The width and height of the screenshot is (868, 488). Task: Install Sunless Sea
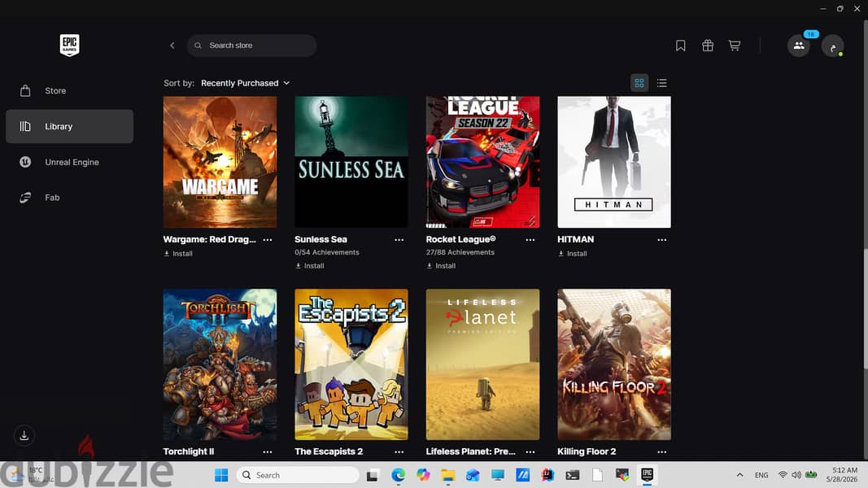point(309,266)
